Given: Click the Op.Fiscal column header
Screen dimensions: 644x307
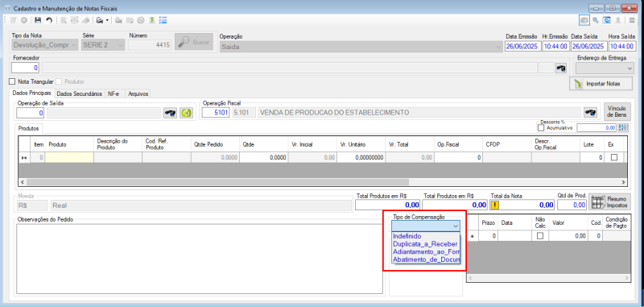Looking at the screenshot, I should click(458, 144).
